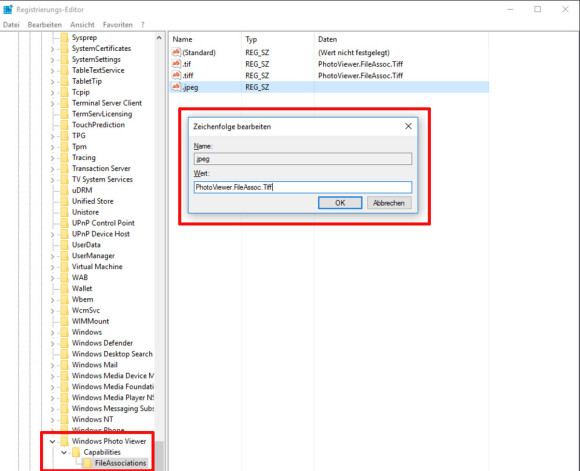Select the (Standard) value icon
This screenshot has height=471, width=580.
[176, 52]
